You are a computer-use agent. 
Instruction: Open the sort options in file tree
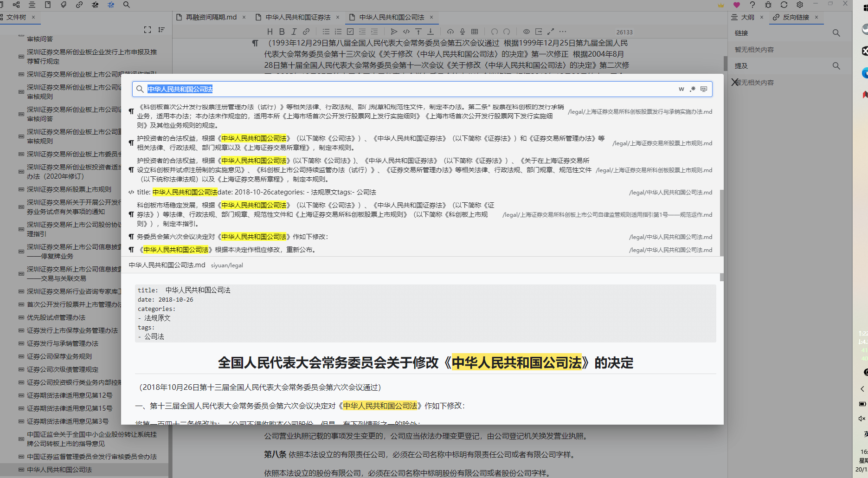coord(161,30)
